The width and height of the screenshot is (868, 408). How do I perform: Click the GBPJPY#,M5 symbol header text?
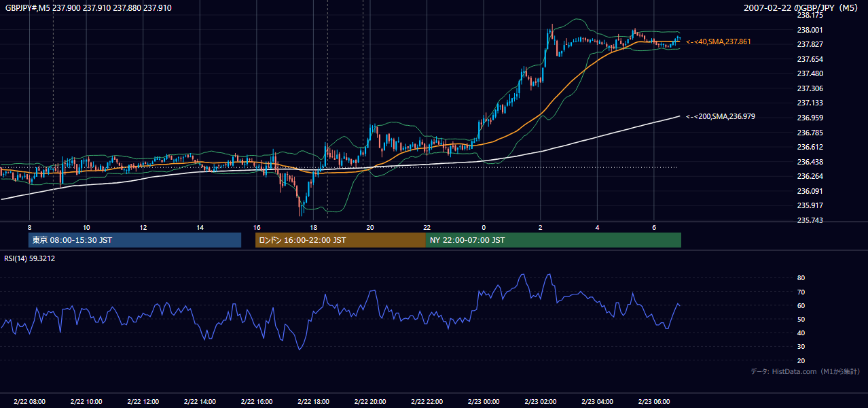pyautogui.click(x=88, y=8)
